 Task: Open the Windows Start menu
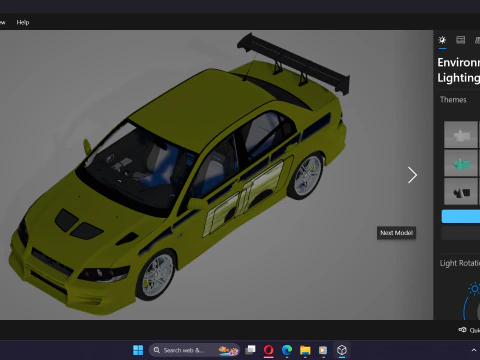coord(138,350)
